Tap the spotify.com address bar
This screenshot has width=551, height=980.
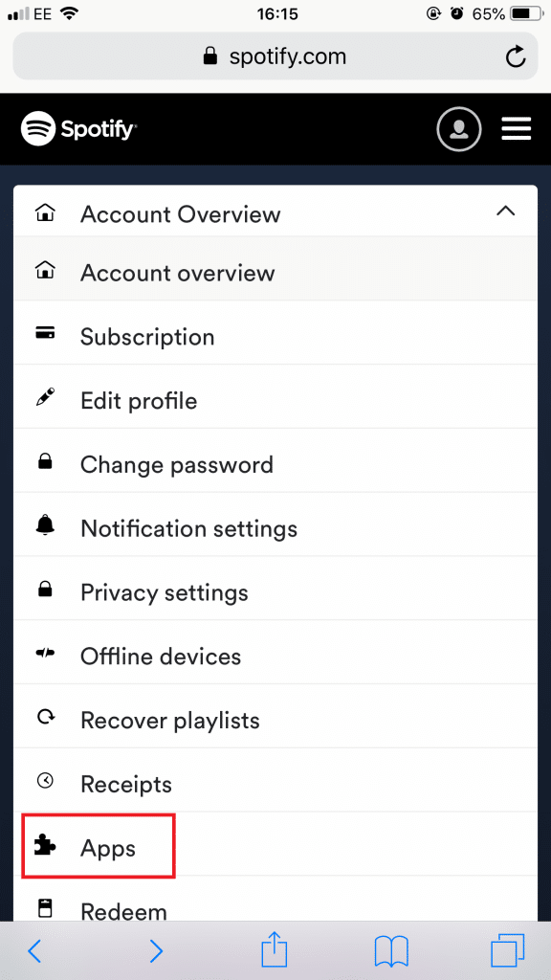pos(275,56)
